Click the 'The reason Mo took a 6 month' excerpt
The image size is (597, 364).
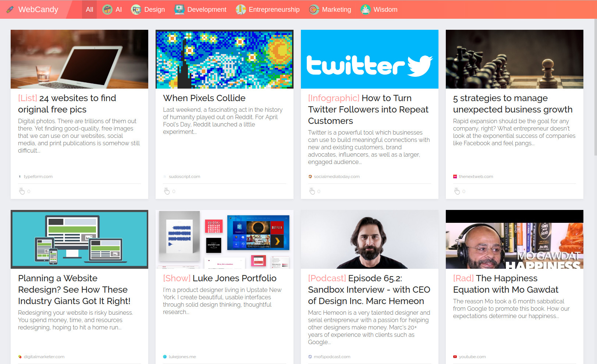coord(511,308)
